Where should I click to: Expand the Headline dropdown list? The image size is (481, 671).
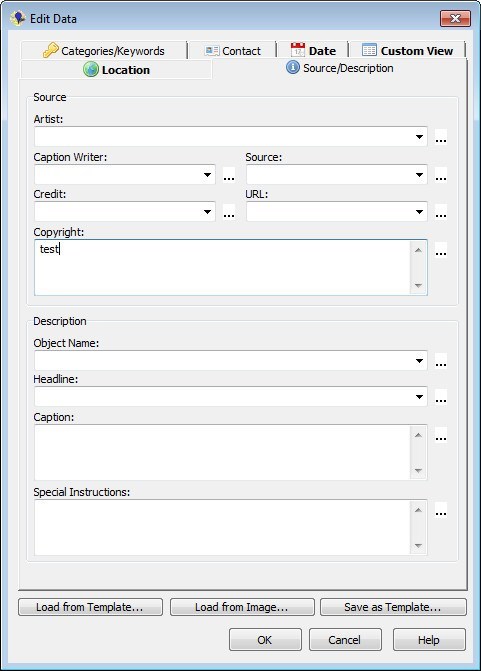pos(419,397)
